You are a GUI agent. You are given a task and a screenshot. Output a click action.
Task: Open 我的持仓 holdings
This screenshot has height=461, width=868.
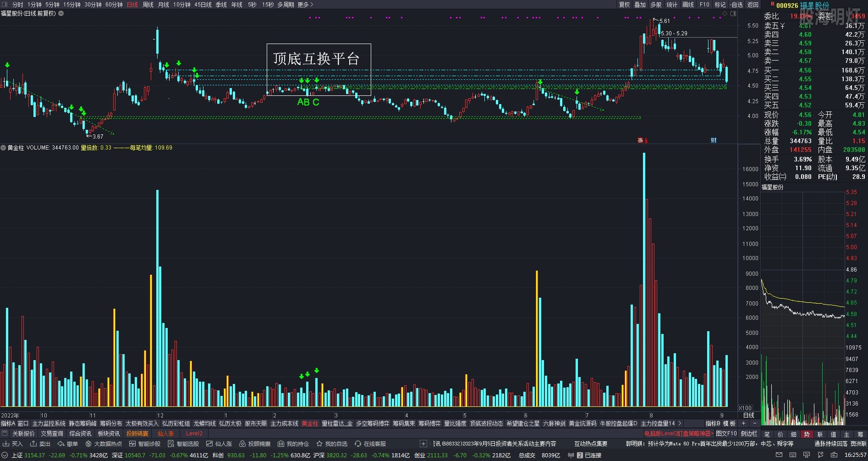coord(293,444)
